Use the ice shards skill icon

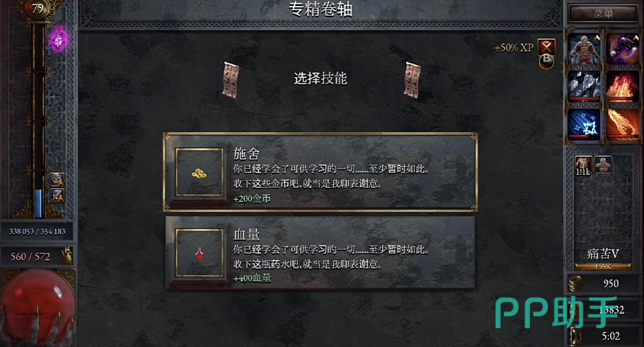[x=584, y=86]
